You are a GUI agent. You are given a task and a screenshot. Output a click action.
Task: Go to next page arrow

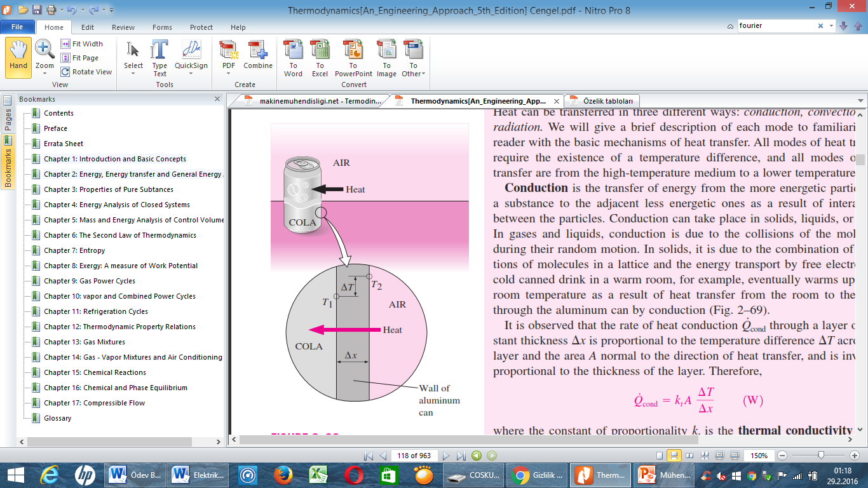coord(446,456)
